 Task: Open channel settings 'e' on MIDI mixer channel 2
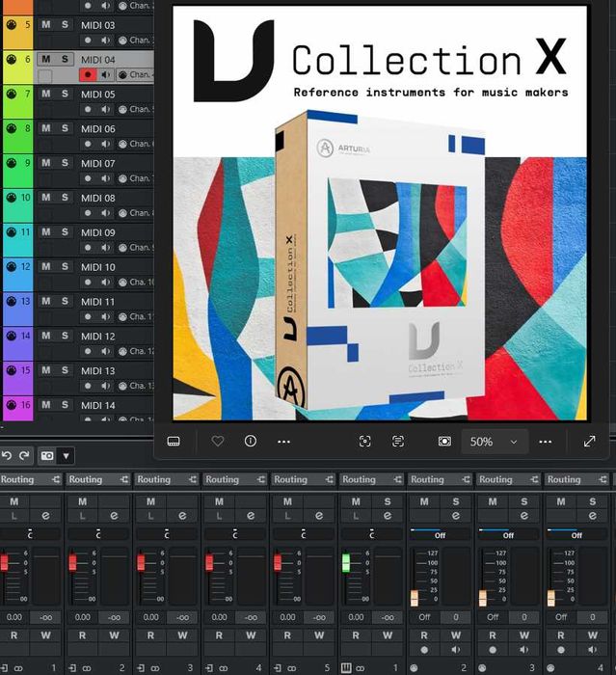(456, 515)
